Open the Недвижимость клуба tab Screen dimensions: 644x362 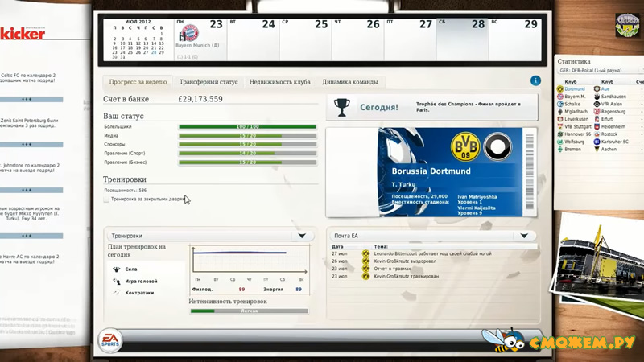tap(279, 82)
